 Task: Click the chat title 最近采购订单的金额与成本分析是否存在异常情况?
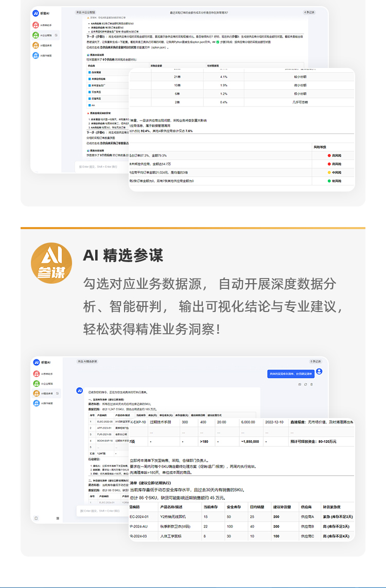point(199,12)
